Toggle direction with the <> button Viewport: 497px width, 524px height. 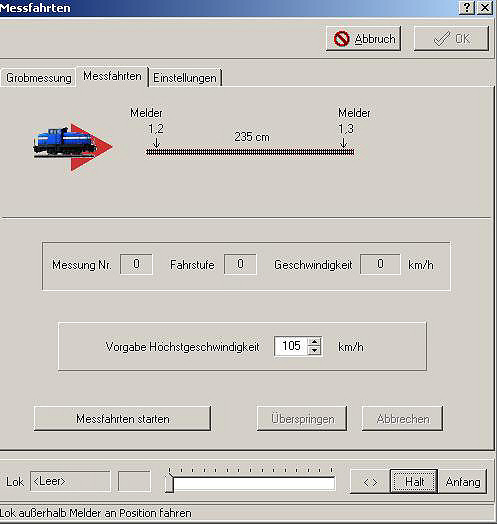(370, 482)
